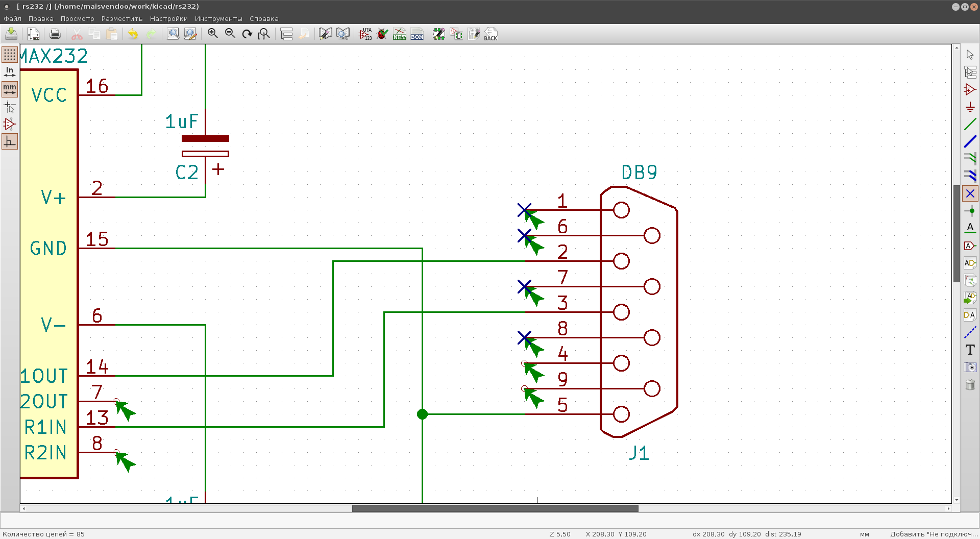Select the graphic line tool

(970, 332)
